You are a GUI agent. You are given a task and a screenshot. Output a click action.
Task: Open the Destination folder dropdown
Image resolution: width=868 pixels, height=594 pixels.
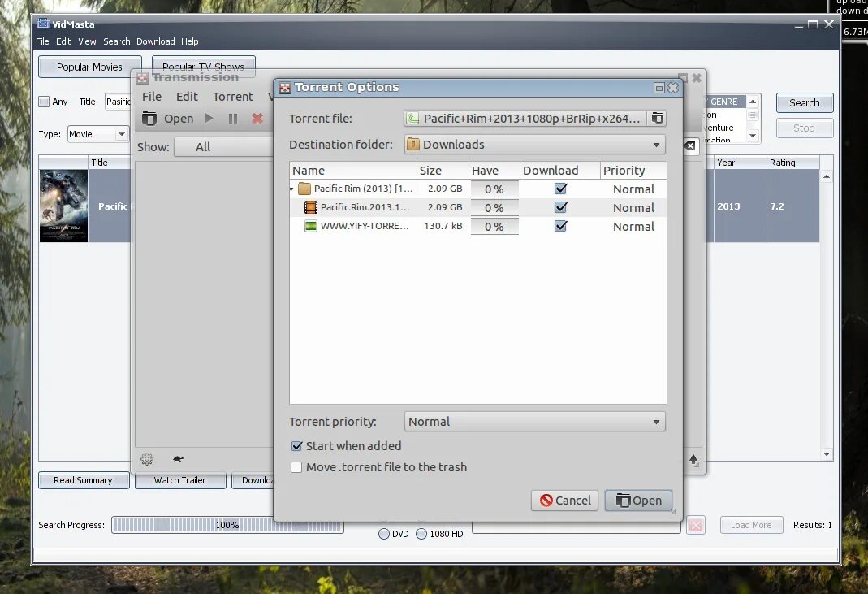point(535,145)
